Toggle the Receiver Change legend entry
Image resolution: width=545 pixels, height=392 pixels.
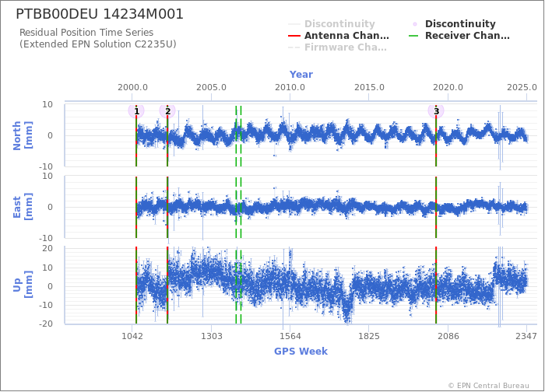tap(459, 36)
